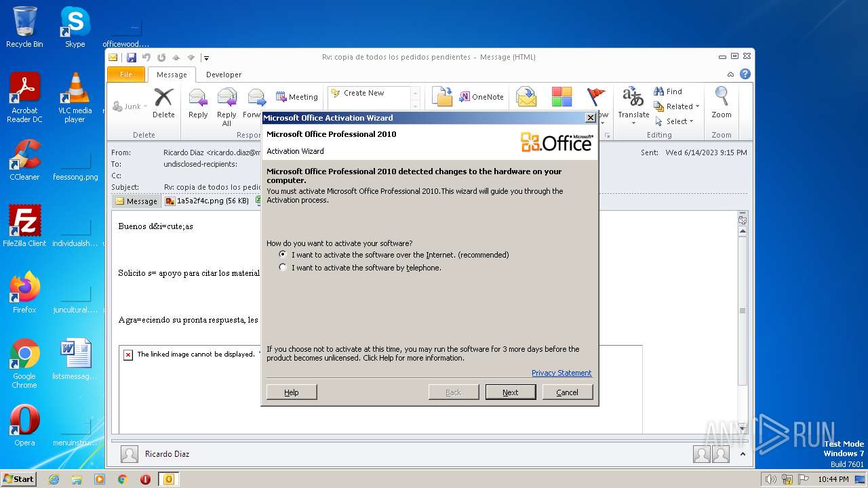This screenshot has width=868, height=488.
Task: Expand the People Pane caret
Action: click(x=743, y=454)
